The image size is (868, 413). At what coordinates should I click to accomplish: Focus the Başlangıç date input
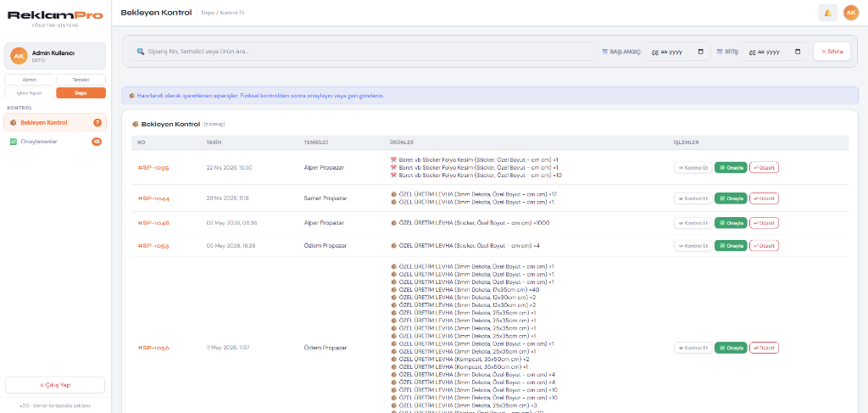point(678,52)
